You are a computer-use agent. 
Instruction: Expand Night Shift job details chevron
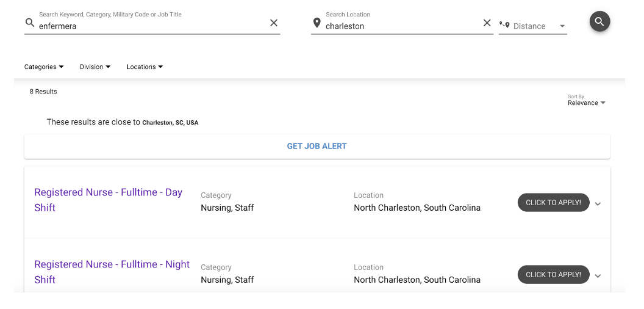point(598,276)
